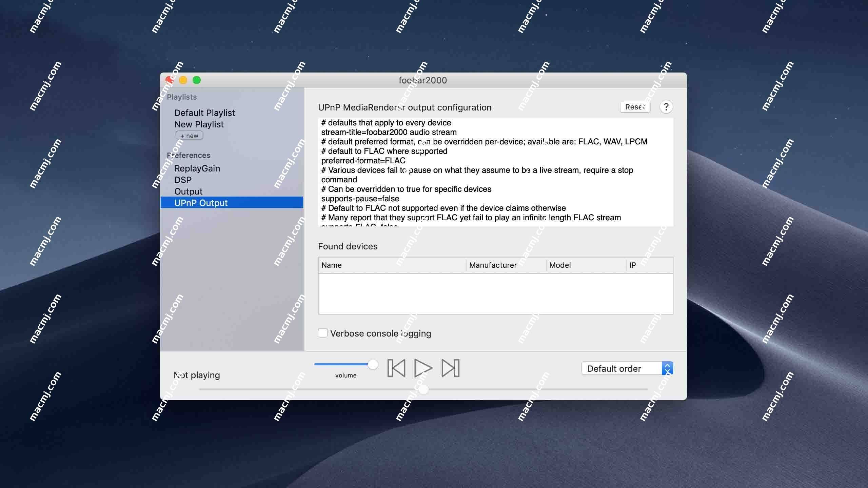Screen dimensions: 868x488
Task: Click 'stream-title=foobar2000 audio stream' line
Action: [x=389, y=132]
